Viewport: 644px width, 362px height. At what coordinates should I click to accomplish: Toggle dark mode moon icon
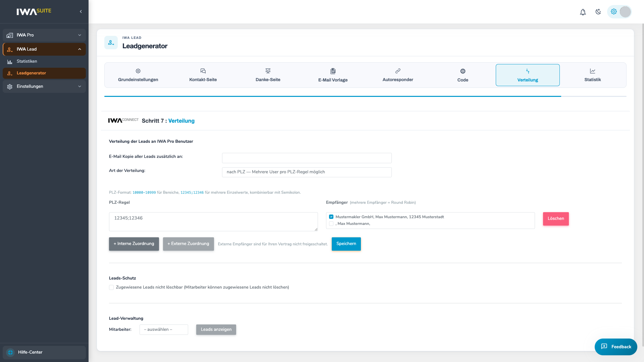tap(598, 12)
